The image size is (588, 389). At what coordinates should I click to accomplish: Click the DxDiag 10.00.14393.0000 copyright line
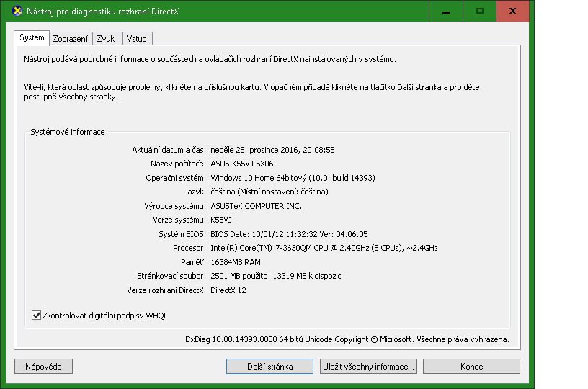pos(347,339)
